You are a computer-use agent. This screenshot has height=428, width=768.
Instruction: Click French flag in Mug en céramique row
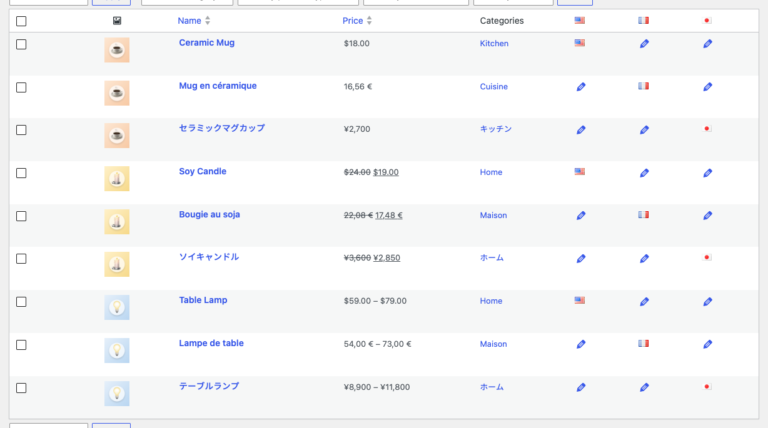pos(643,86)
